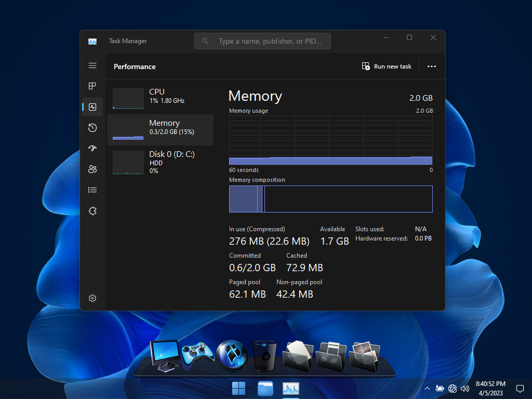Click the Task Manager taskbar icon
The height and width of the screenshot is (399, 532).
tap(291, 389)
